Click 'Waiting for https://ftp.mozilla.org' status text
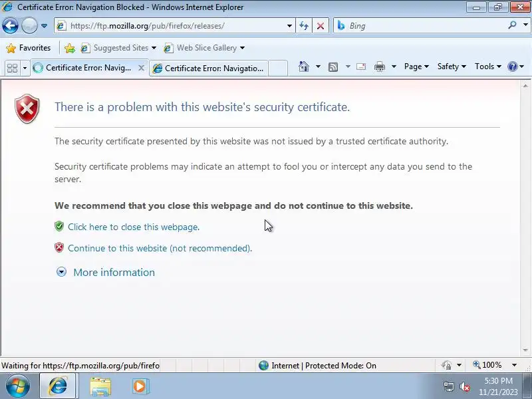Viewport: 532px width, 399px height. (x=80, y=366)
